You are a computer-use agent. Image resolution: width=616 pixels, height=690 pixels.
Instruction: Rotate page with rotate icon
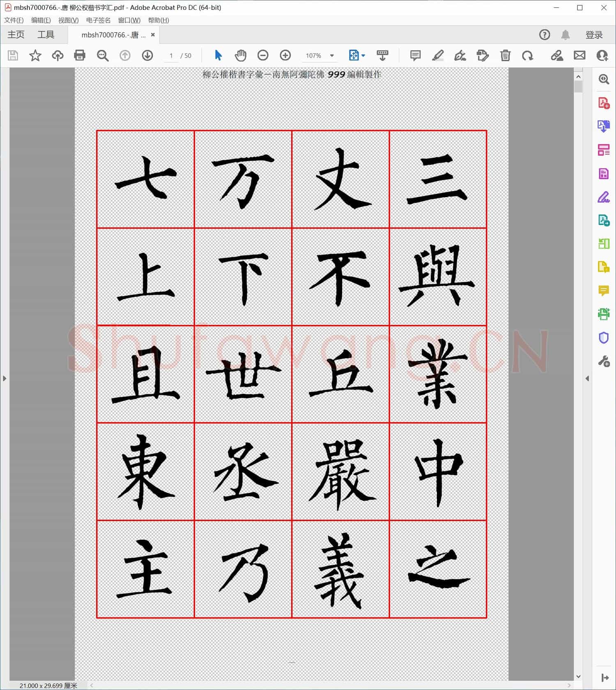528,55
